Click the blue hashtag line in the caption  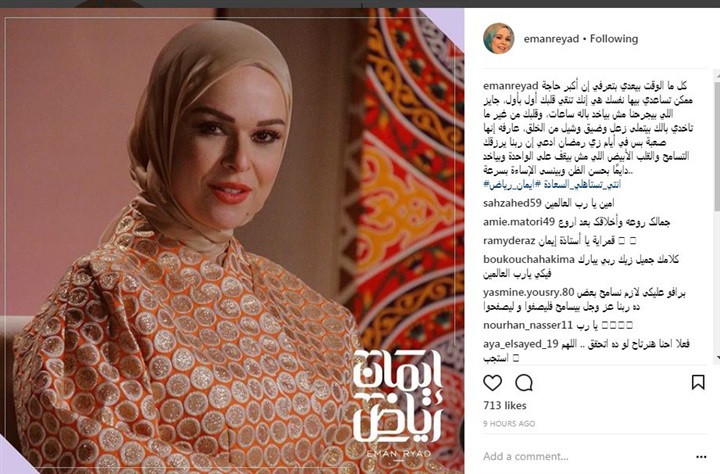(x=552, y=185)
